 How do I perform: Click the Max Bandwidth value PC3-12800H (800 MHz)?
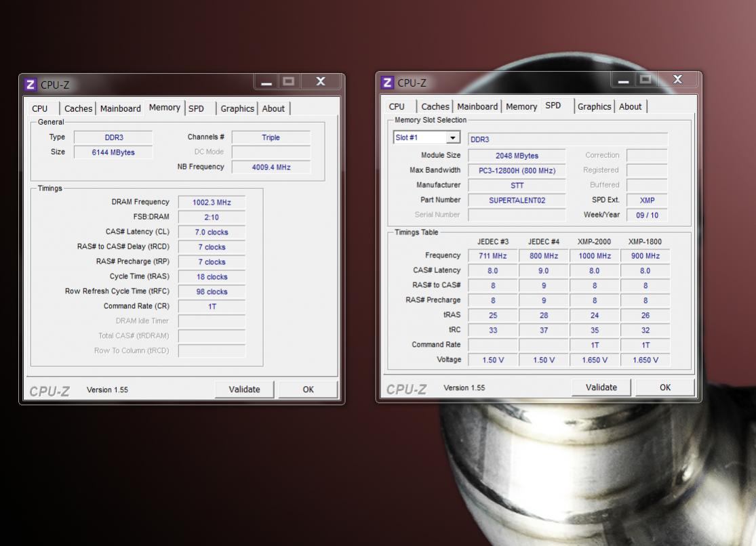(x=517, y=171)
